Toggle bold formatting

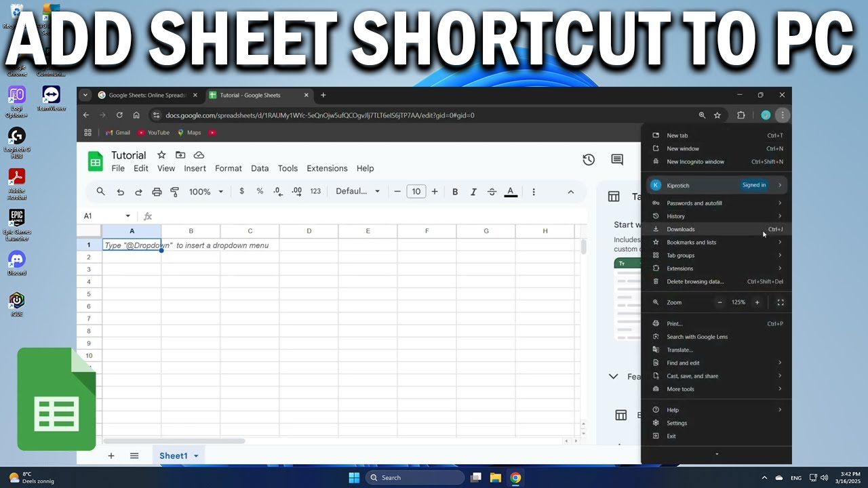(455, 192)
